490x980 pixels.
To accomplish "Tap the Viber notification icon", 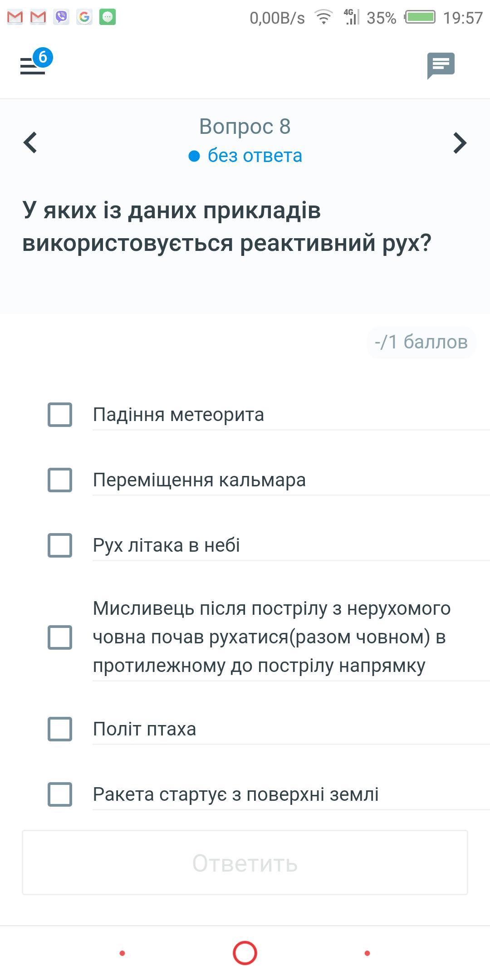I will pos(61,17).
